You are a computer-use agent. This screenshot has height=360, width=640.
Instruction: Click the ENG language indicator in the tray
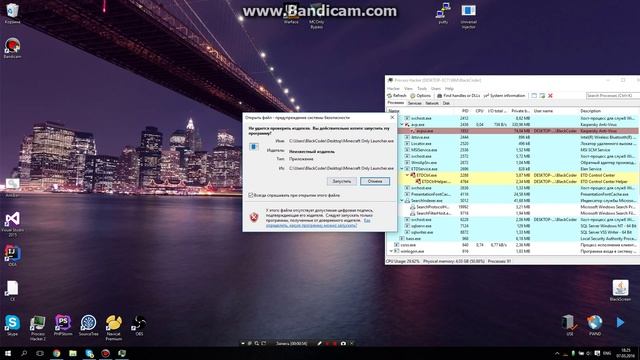pyautogui.click(x=607, y=353)
